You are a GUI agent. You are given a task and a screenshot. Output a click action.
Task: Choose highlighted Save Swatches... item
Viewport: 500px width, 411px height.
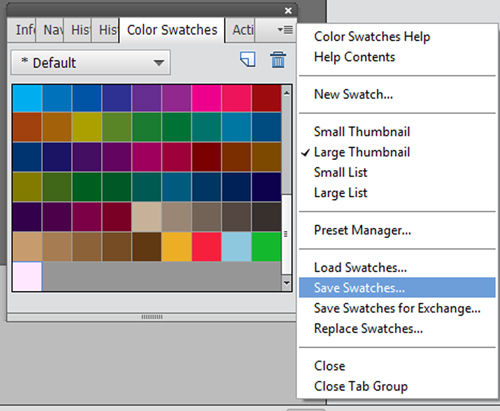pyautogui.click(x=397, y=288)
